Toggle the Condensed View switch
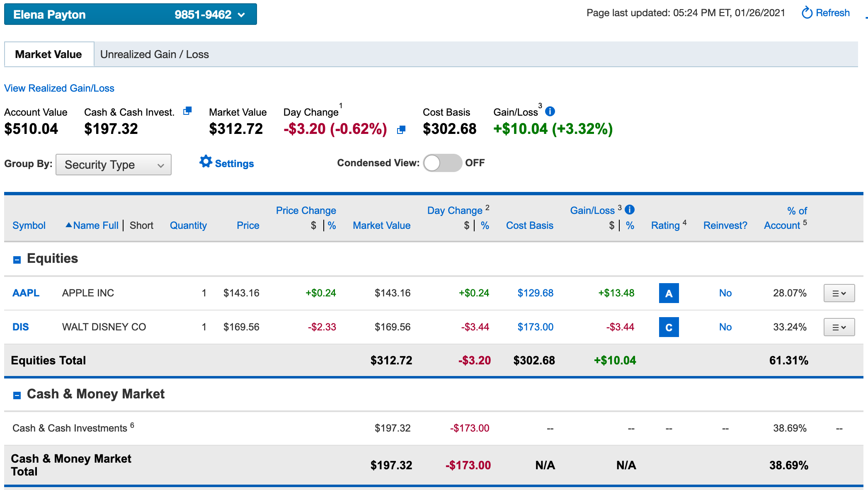The height and width of the screenshot is (490, 868). coord(442,163)
